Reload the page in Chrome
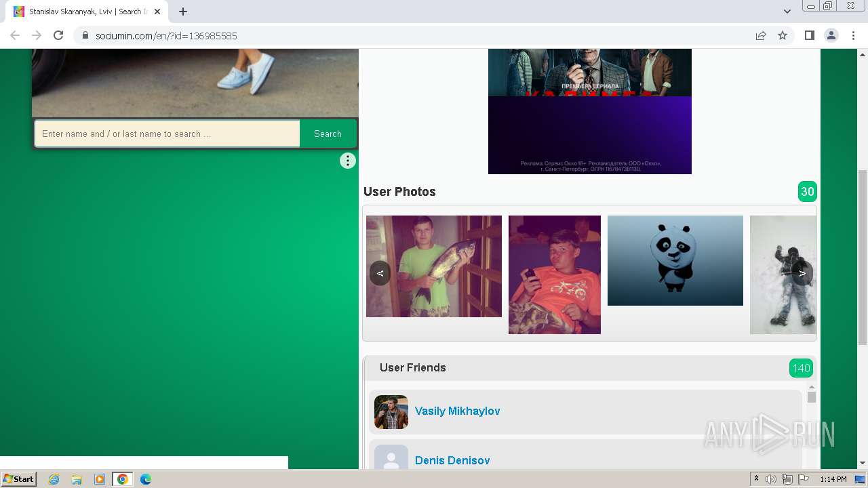This screenshot has width=868, height=488. click(58, 35)
